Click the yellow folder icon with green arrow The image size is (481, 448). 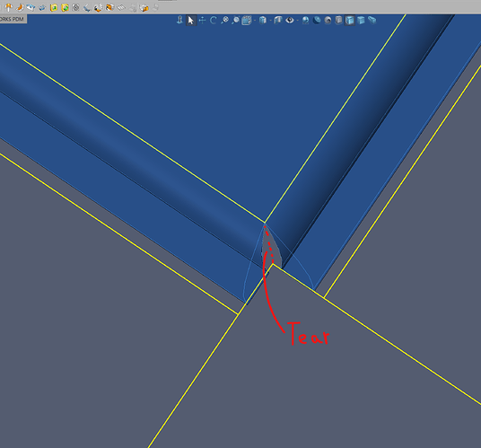(65, 7)
